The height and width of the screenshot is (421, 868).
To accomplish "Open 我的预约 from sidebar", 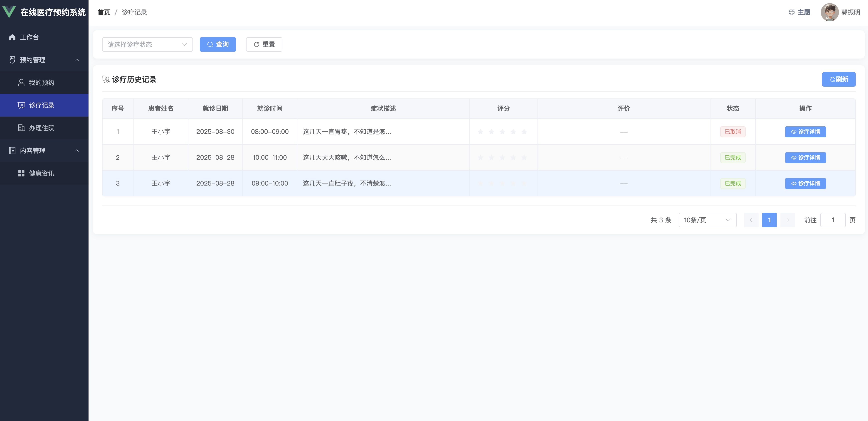I will [x=41, y=83].
